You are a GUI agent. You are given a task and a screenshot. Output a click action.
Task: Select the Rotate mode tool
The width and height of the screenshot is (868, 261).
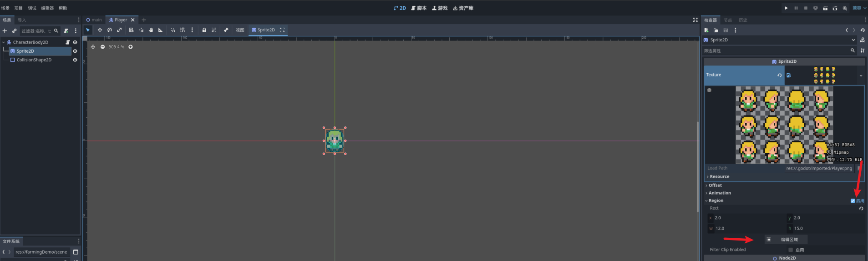110,30
